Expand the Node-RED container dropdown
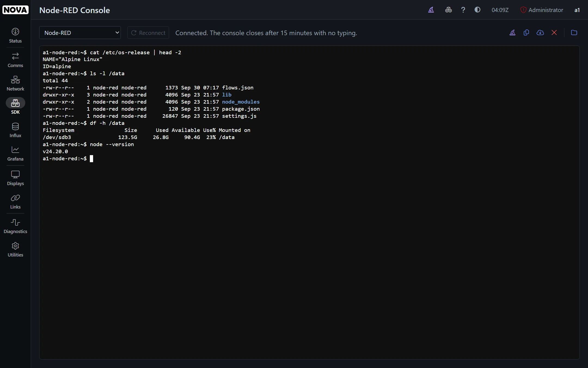 coord(80,33)
